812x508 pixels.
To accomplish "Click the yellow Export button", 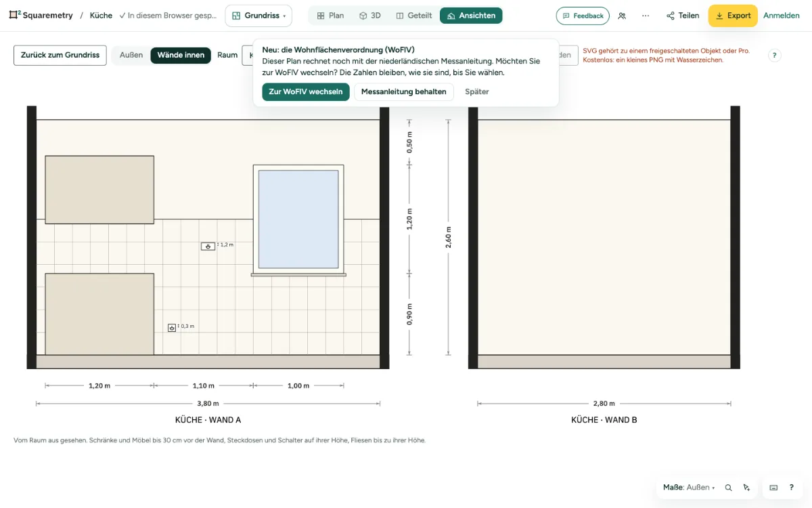I will point(733,16).
